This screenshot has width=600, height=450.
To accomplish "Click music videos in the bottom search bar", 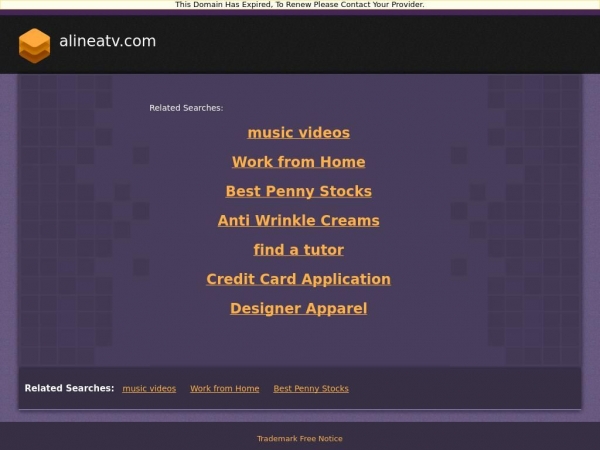I will pos(149,388).
